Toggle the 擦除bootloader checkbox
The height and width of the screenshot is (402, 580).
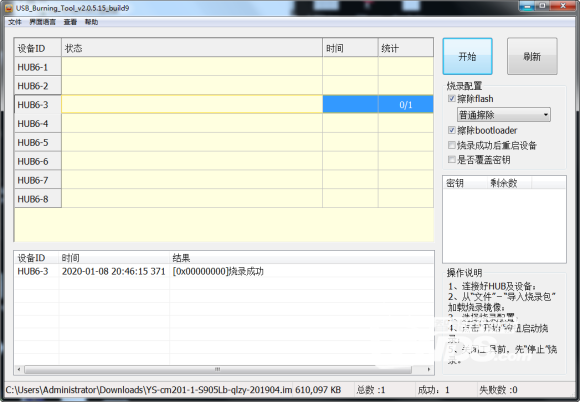coord(452,130)
